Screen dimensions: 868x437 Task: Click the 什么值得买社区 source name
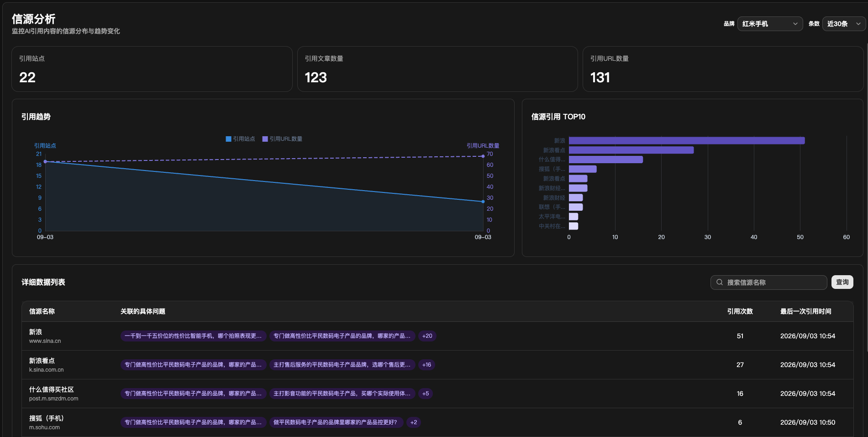51,389
